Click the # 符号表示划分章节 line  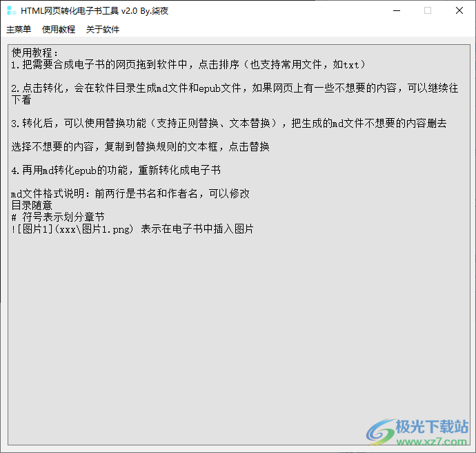tap(58, 218)
